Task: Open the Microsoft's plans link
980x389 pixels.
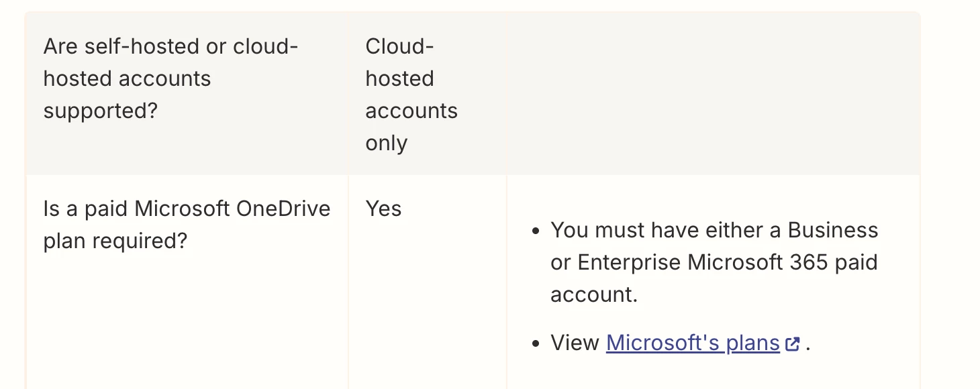Action: tap(692, 343)
